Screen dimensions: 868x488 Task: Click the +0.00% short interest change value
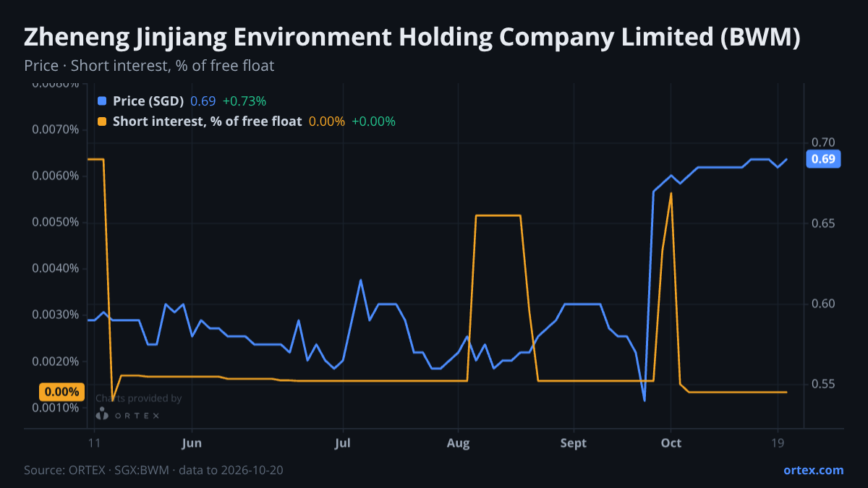pyautogui.click(x=374, y=121)
